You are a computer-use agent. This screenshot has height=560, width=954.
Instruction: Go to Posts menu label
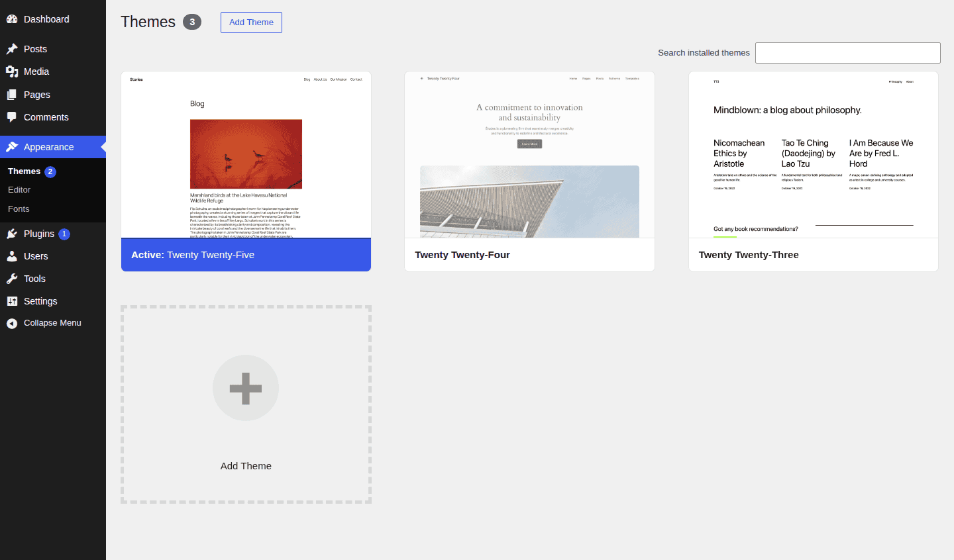coord(35,49)
